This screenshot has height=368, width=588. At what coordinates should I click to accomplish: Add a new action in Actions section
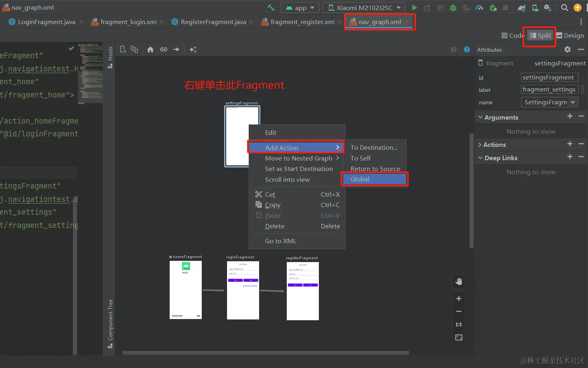pos(570,144)
